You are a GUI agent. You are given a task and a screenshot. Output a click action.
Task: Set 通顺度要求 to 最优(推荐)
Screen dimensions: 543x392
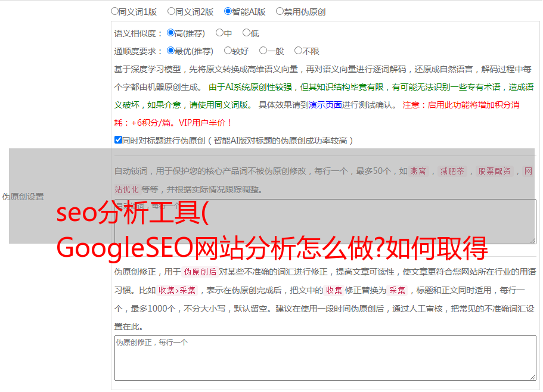click(170, 51)
